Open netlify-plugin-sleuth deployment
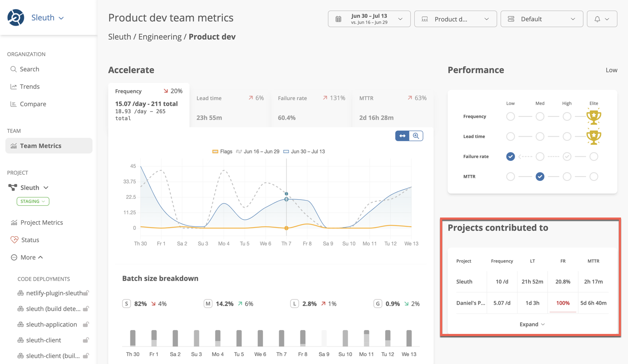 [55, 293]
